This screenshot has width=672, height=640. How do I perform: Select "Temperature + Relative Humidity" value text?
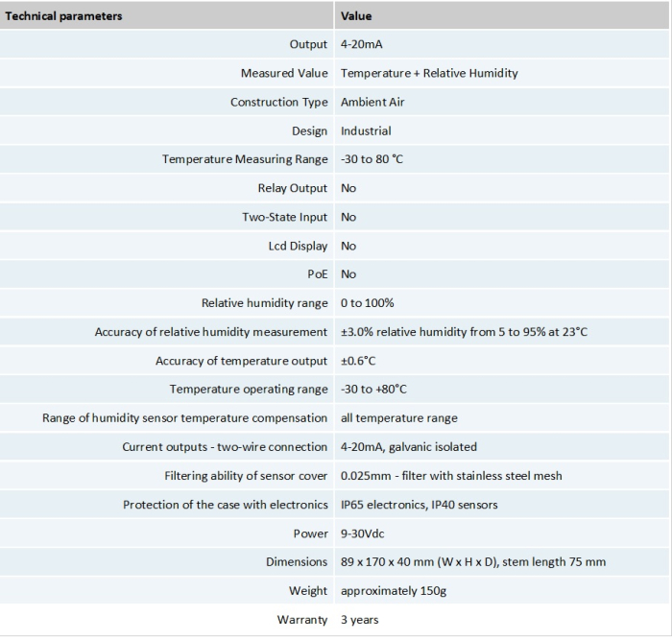pos(429,74)
